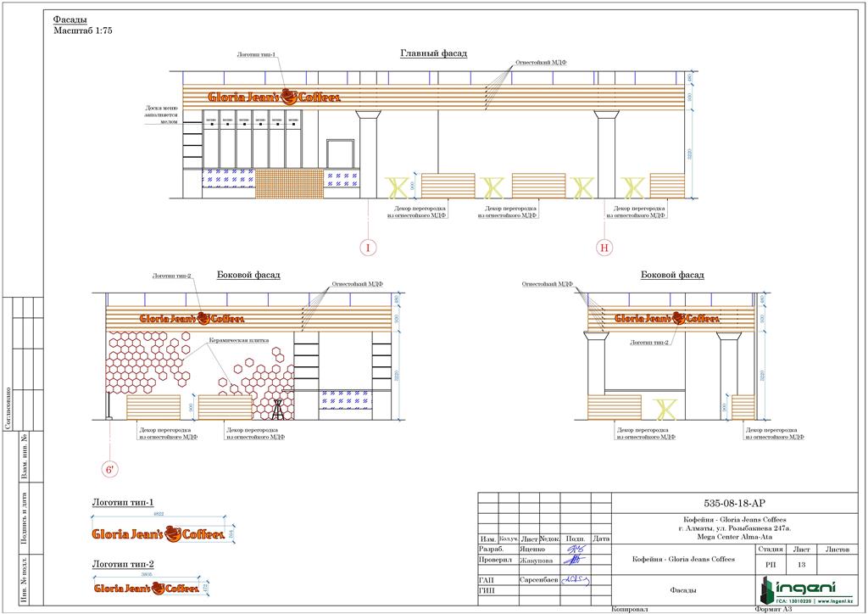Viewport: 868px width, 614px height.
Task: Click the "Копировал" text below the title block
Action: (x=630, y=609)
